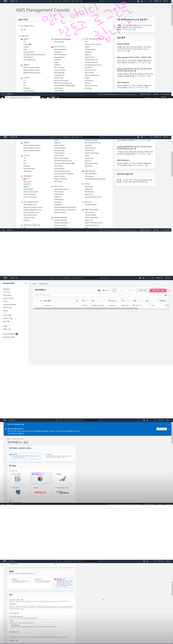Close the Amazon RDS sidebar with the X

tap(26, 283)
